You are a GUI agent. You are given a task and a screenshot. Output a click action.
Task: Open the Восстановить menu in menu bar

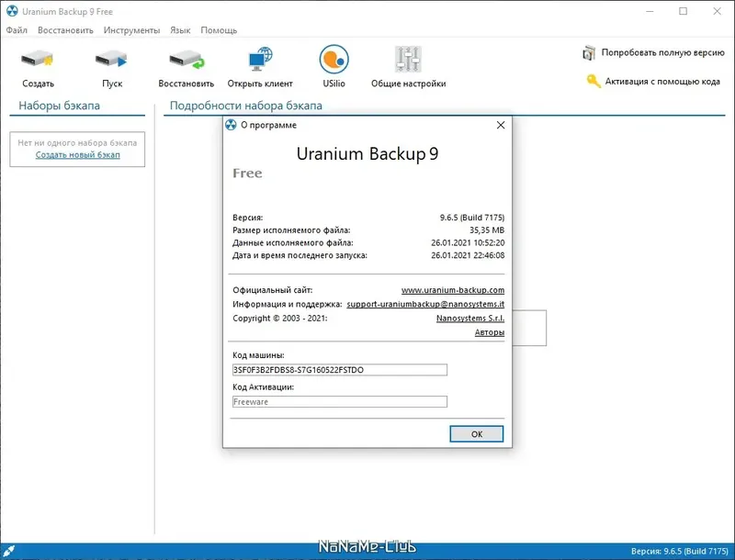click(x=65, y=30)
